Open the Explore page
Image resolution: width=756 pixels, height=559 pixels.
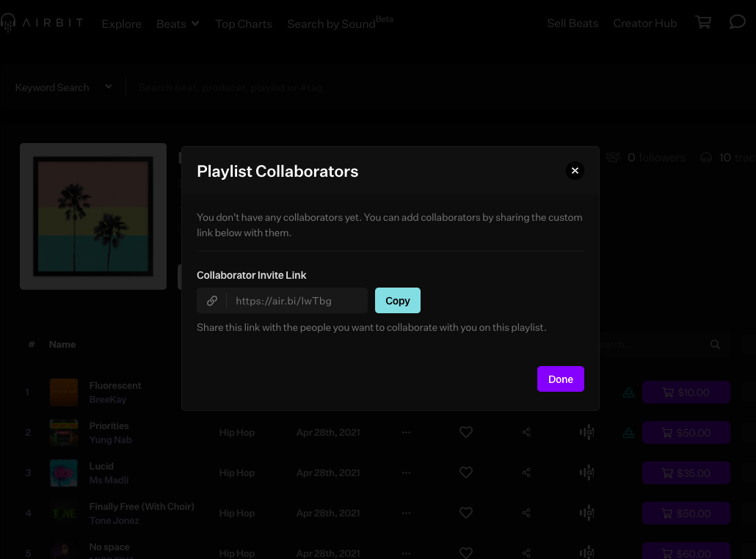[x=122, y=23]
